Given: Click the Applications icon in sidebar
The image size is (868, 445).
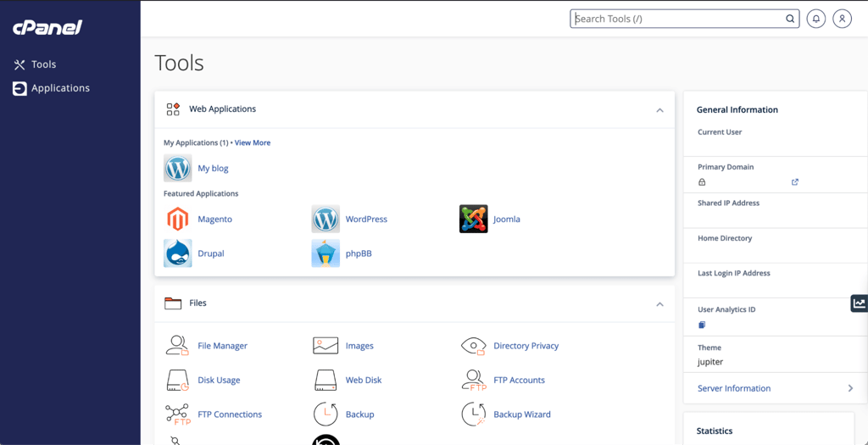Looking at the screenshot, I should point(19,88).
